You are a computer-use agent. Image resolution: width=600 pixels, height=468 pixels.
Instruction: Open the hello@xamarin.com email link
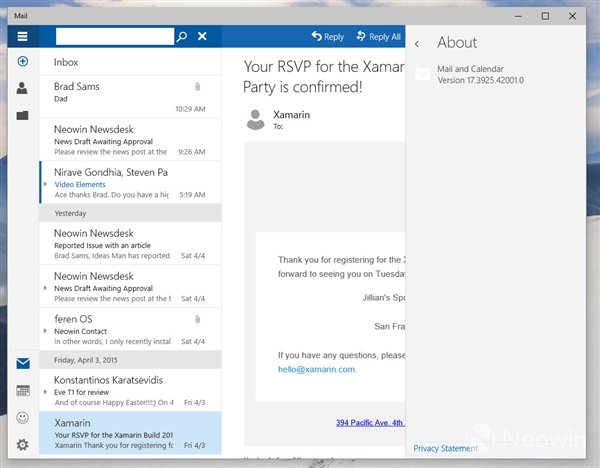pyautogui.click(x=317, y=369)
